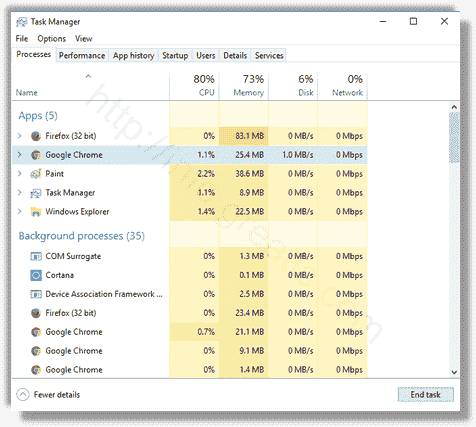Sort by the Name column header
This screenshot has height=427, width=476.
91,86
